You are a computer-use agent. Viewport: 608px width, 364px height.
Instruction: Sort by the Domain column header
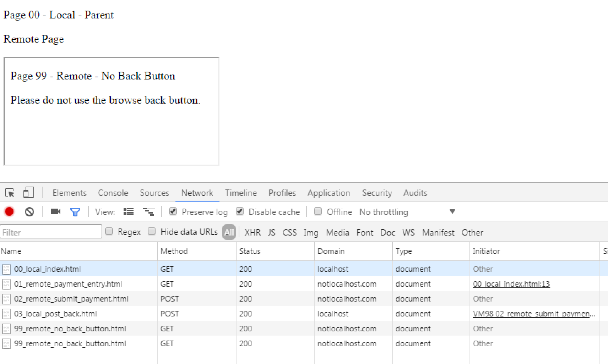tap(353, 252)
